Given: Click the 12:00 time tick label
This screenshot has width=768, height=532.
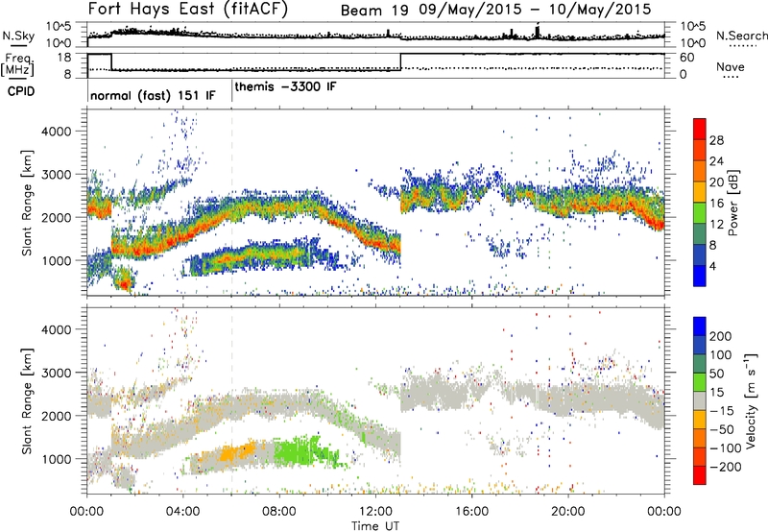Looking at the screenshot, I should pos(375,512).
